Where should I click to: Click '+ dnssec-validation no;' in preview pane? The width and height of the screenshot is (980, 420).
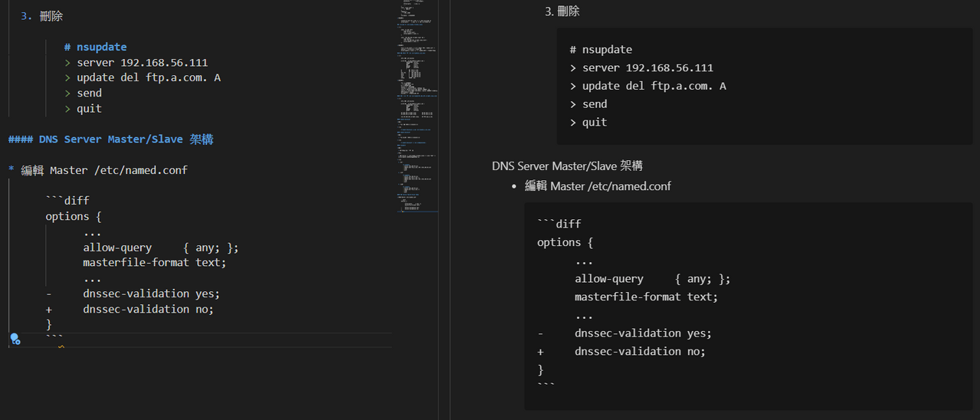[621, 351]
